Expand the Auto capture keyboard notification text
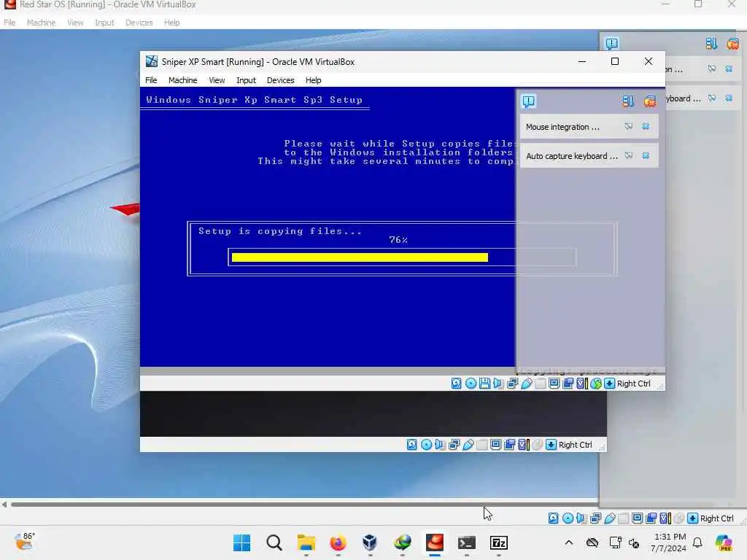 point(572,156)
